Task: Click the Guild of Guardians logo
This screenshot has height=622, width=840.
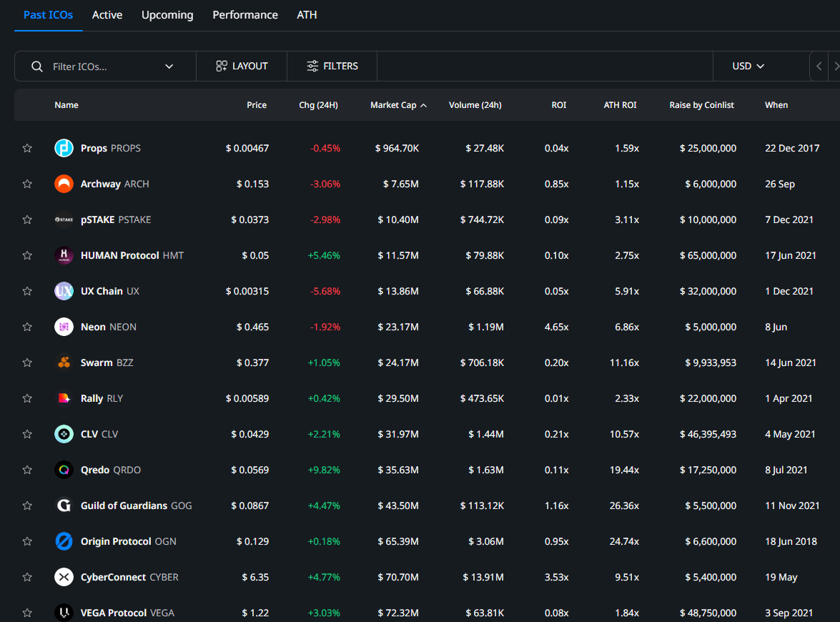Action: pyautogui.click(x=64, y=505)
